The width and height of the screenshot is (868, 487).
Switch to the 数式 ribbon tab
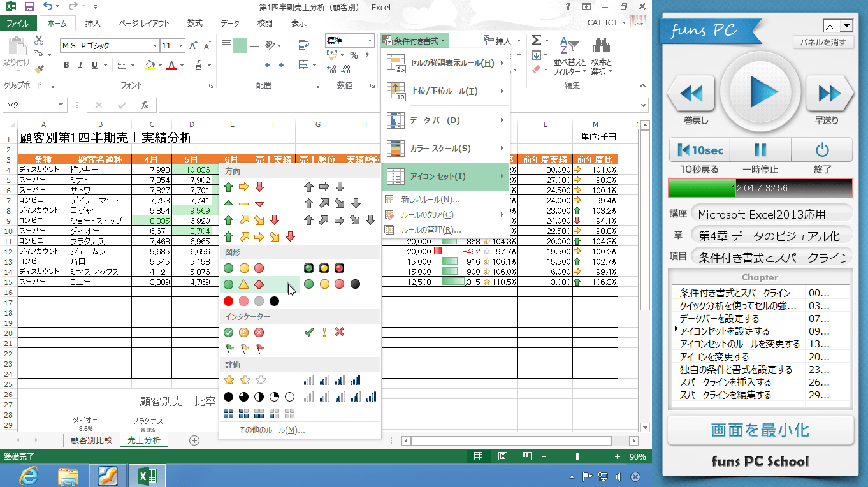(x=195, y=23)
